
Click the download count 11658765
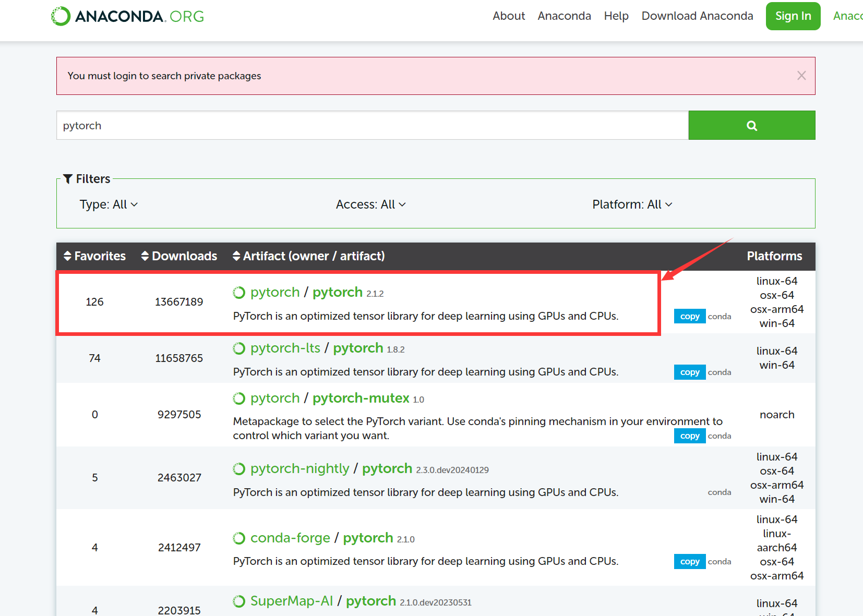point(179,358)
